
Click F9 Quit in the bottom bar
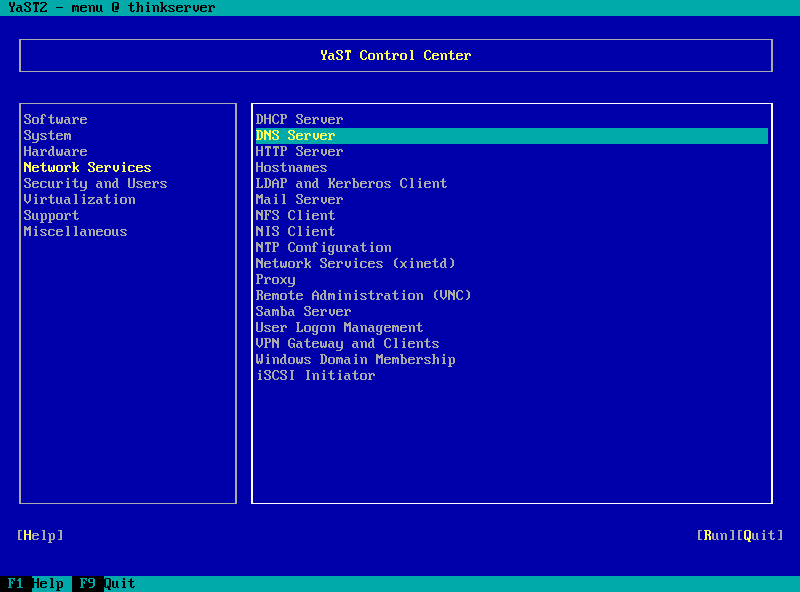coord(108,583)
